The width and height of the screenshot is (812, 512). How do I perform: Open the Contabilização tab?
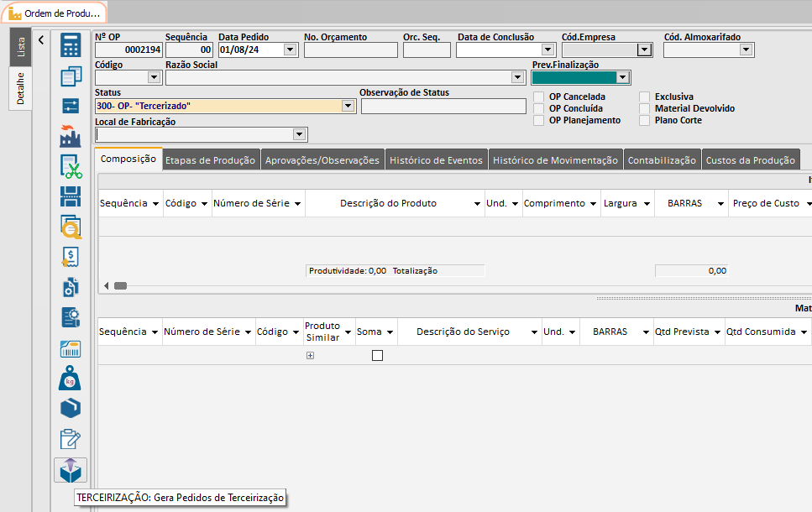(x=663, y=160)
